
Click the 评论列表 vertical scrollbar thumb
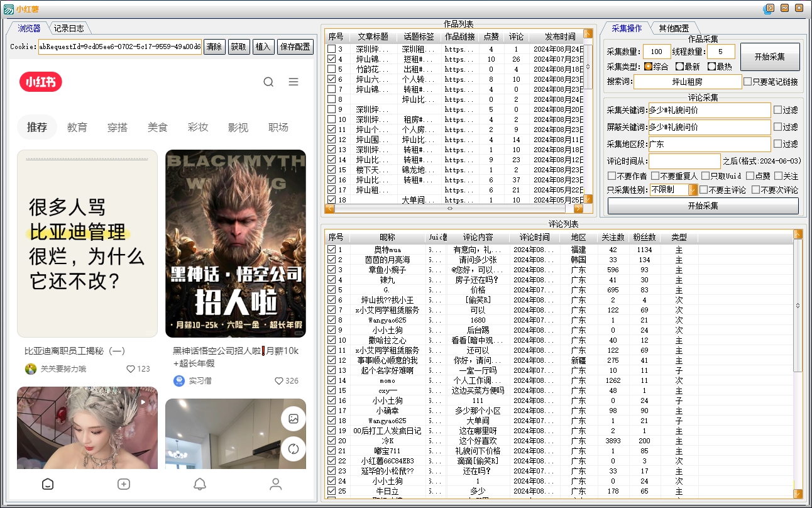(x=798, y=306)
